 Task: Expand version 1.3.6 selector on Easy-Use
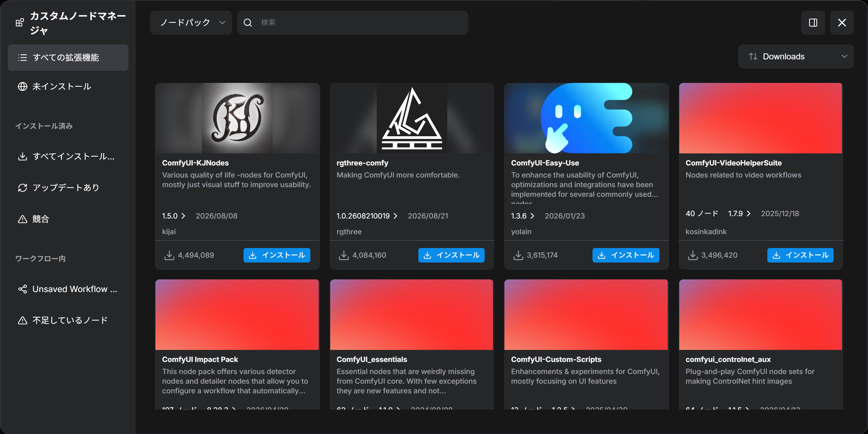(x=522, y=216)
